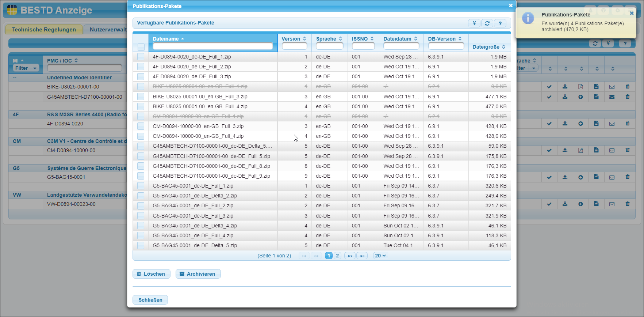This screenshot has width=644, height=317.
Task: Jump to the last page of the package list
Action: click(362, 256)
